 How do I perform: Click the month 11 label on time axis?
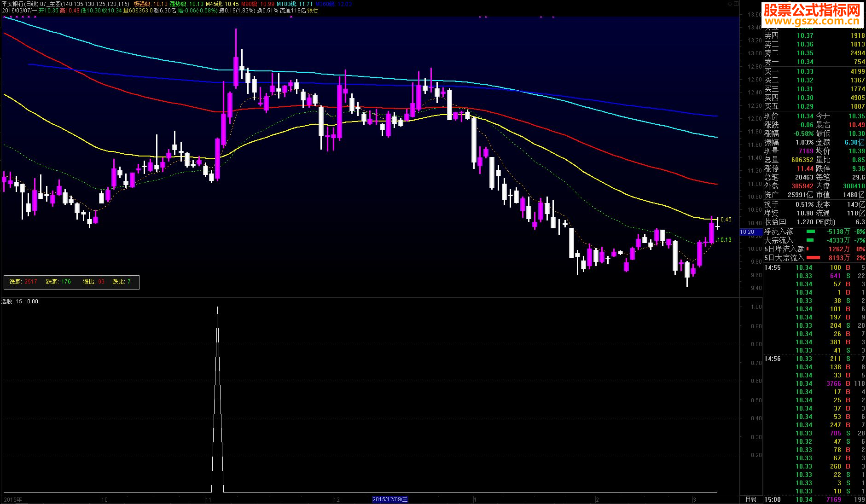coord(208,499)
